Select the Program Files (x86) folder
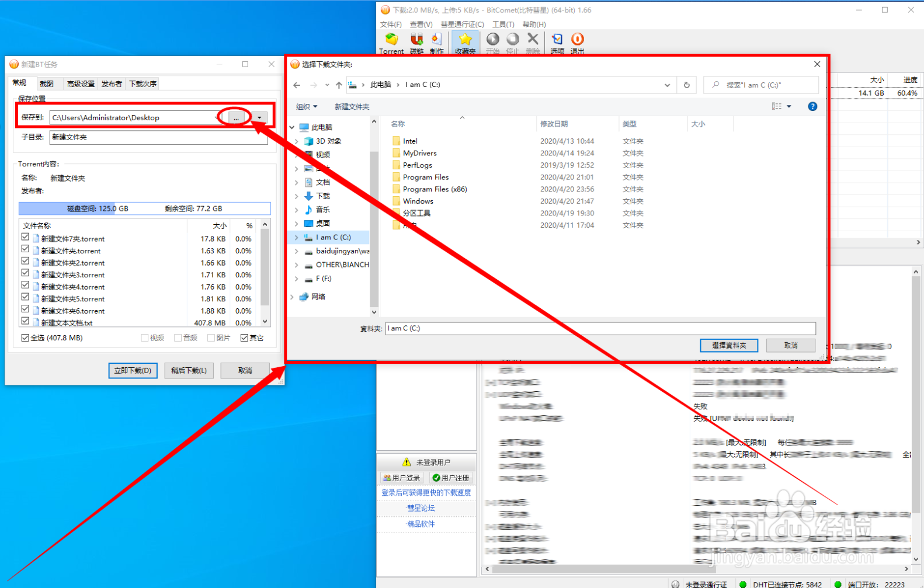This screenshot has width=924, height=588. tap(435, 189)
